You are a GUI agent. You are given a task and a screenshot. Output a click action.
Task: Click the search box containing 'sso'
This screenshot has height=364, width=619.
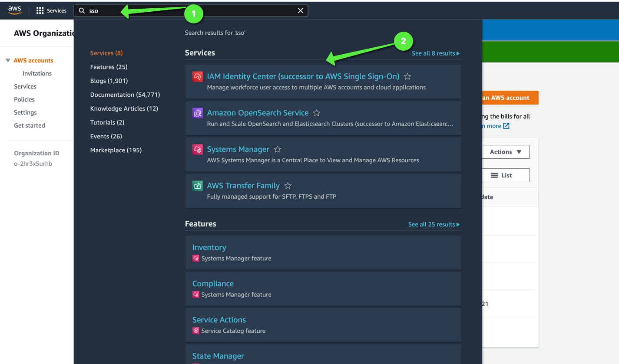pyautogui.click(x=191, y=11)
